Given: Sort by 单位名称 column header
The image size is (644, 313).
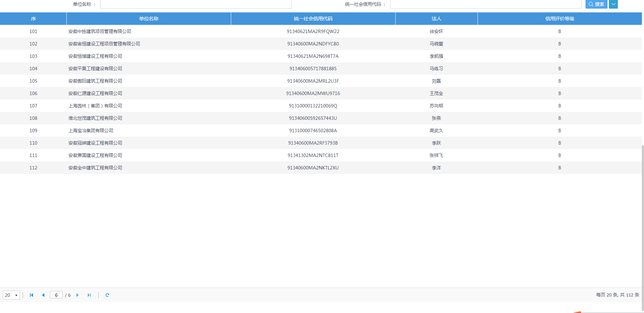Looking at the screenshot, I should click(x=149, y=19).
